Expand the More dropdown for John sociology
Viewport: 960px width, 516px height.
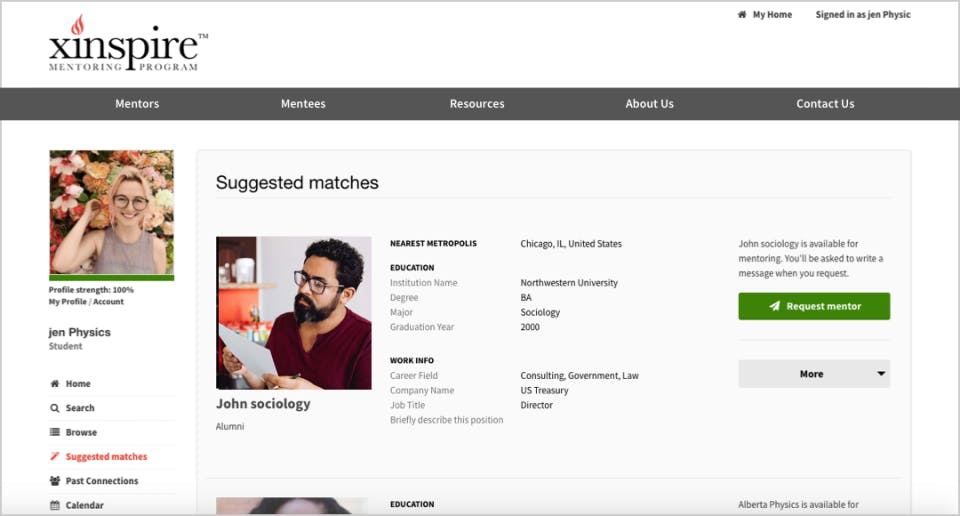pyautogui.click(x=814, y=373)
